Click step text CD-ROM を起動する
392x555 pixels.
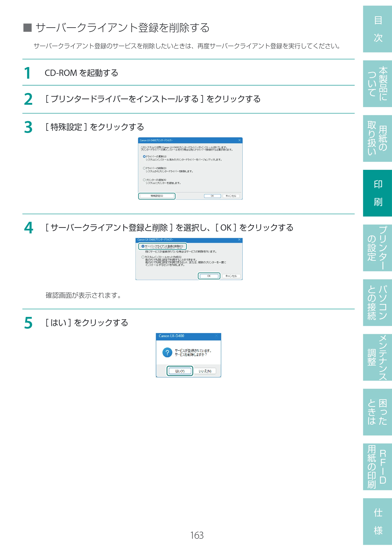click(x=81, y=73)
